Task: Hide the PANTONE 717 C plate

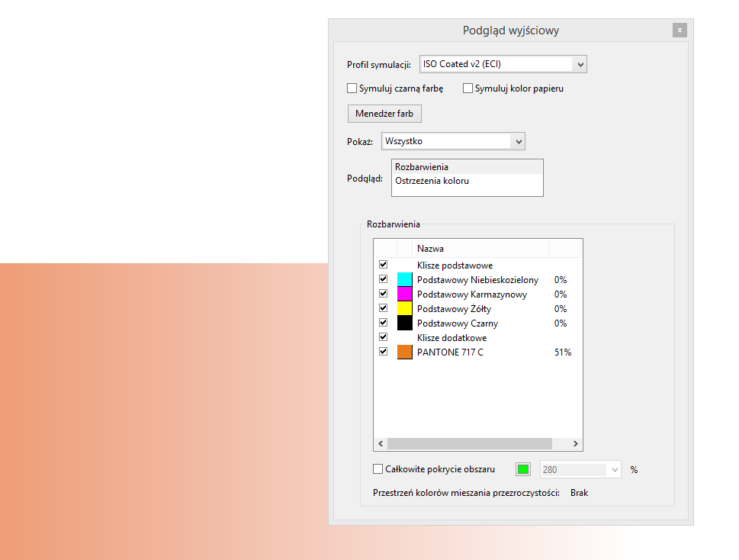Action: pyautogui.click(x=384, y=352)
